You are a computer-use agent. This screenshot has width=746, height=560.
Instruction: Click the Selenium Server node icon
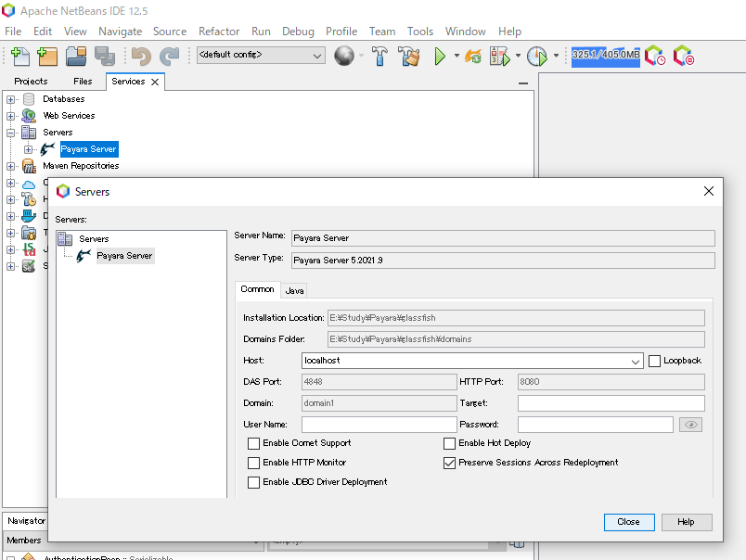(29, 266)
